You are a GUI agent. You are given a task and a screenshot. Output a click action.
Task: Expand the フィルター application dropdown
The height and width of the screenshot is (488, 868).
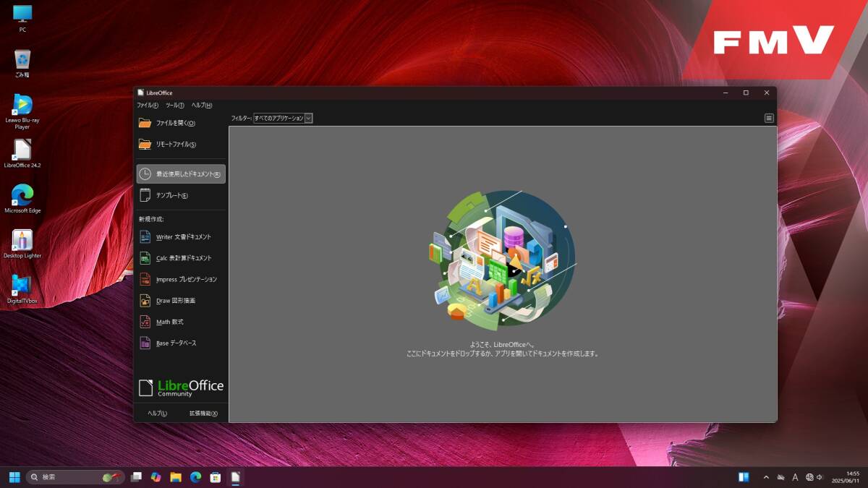(282, 118)
